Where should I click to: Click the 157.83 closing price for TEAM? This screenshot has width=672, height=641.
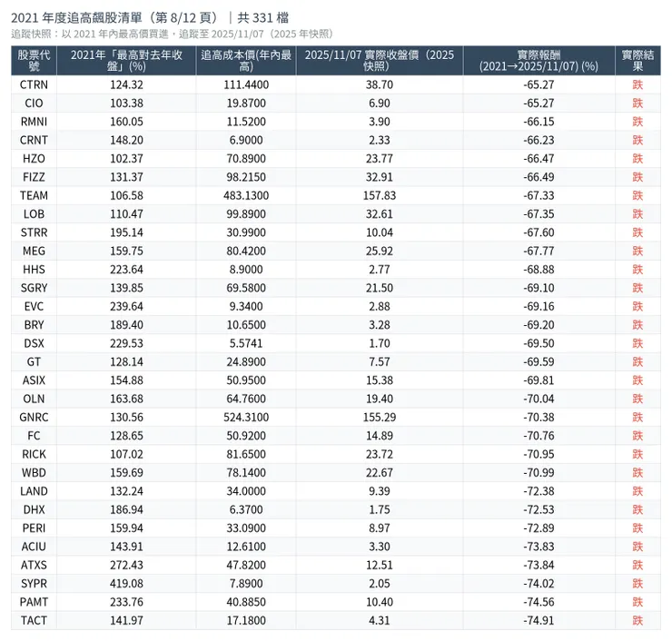[x=380, y=195]
